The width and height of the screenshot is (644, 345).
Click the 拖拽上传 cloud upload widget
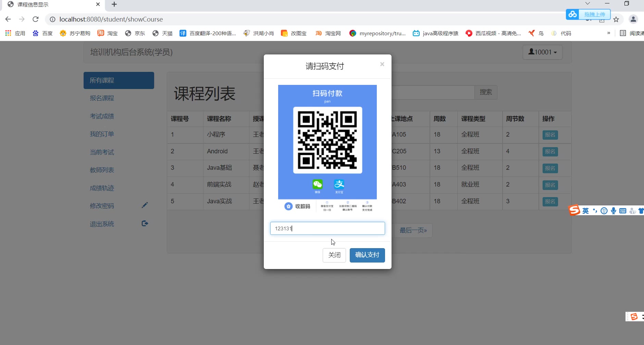click(588, 14)
